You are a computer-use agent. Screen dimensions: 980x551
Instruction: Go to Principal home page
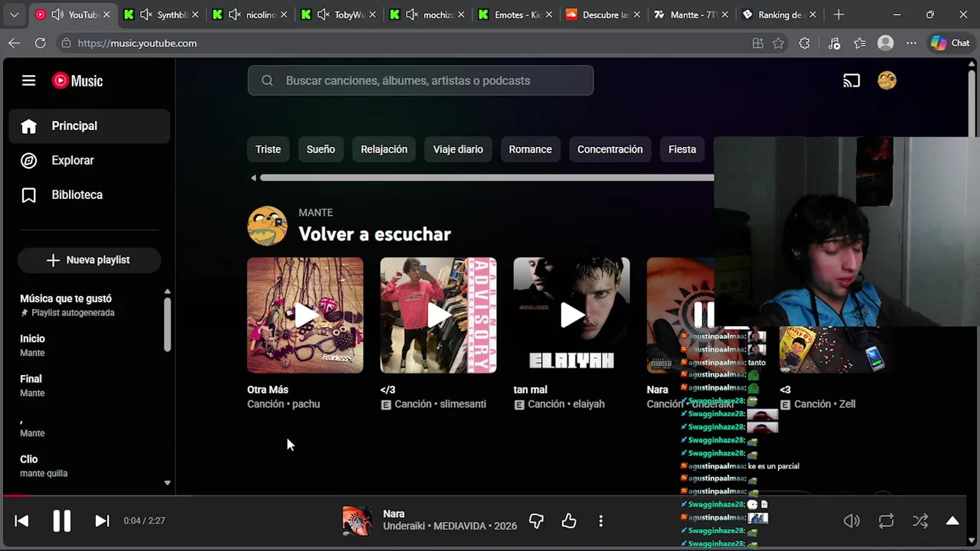[90, 126]
